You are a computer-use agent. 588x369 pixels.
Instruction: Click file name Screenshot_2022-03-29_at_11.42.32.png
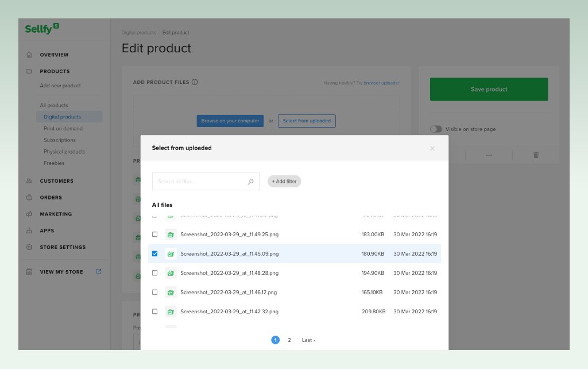point(230,312)
